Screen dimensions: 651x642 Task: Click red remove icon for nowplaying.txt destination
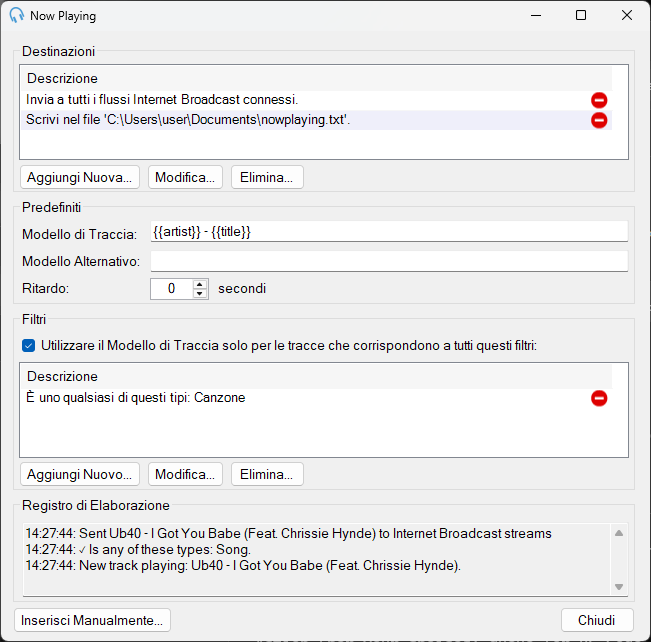point(599,120)
